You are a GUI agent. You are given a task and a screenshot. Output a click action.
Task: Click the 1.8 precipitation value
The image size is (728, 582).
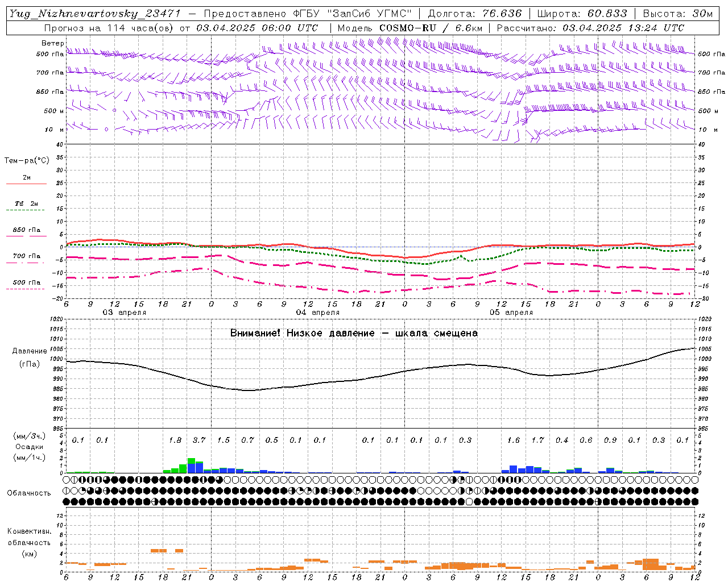coord(175,440)
